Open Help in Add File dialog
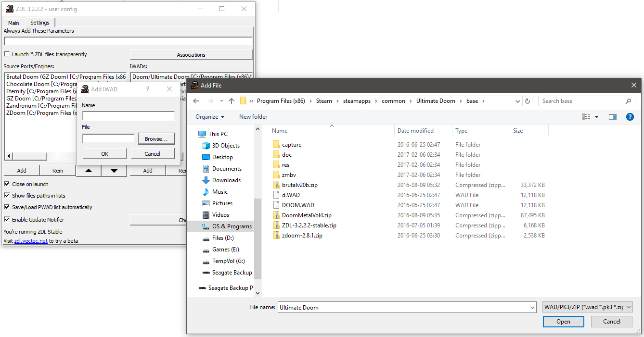 [630, 117]
